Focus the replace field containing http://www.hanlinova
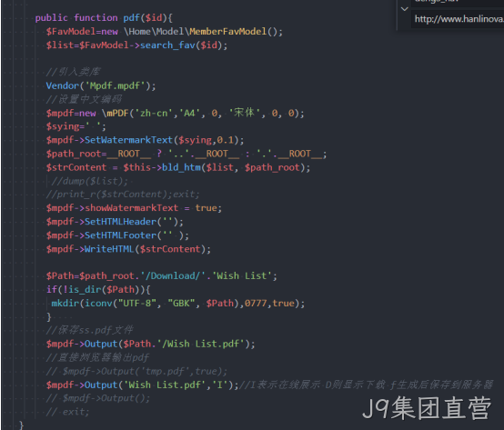Image resolution: width=504 pixels, height=430 pixels. [458, 19]
